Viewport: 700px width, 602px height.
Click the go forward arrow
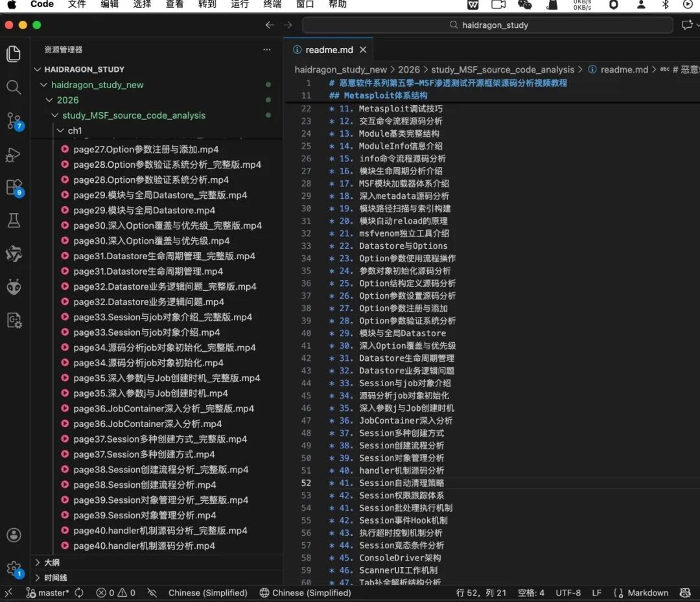click(x=288, y=25)
